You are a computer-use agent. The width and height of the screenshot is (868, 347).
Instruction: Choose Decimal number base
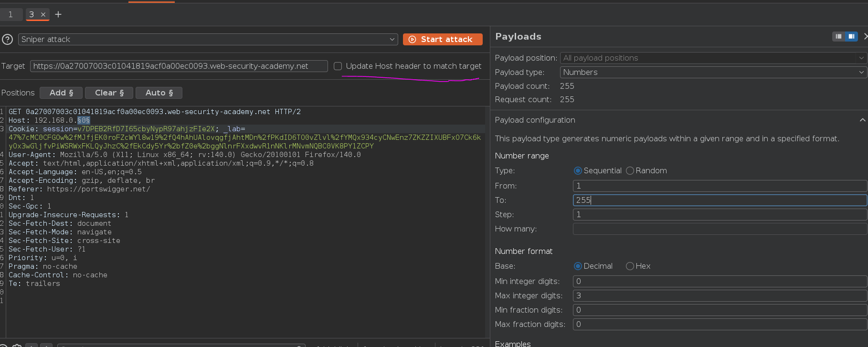click(x=578, y=266)
